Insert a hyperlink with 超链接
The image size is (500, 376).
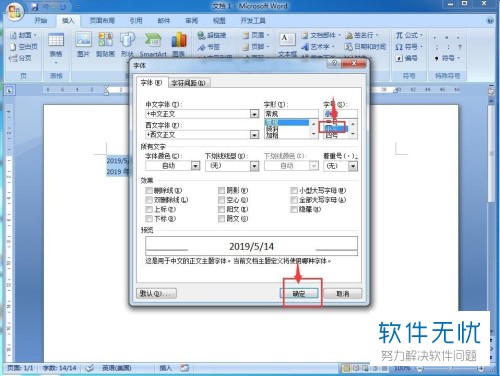(x=211, y=35)
